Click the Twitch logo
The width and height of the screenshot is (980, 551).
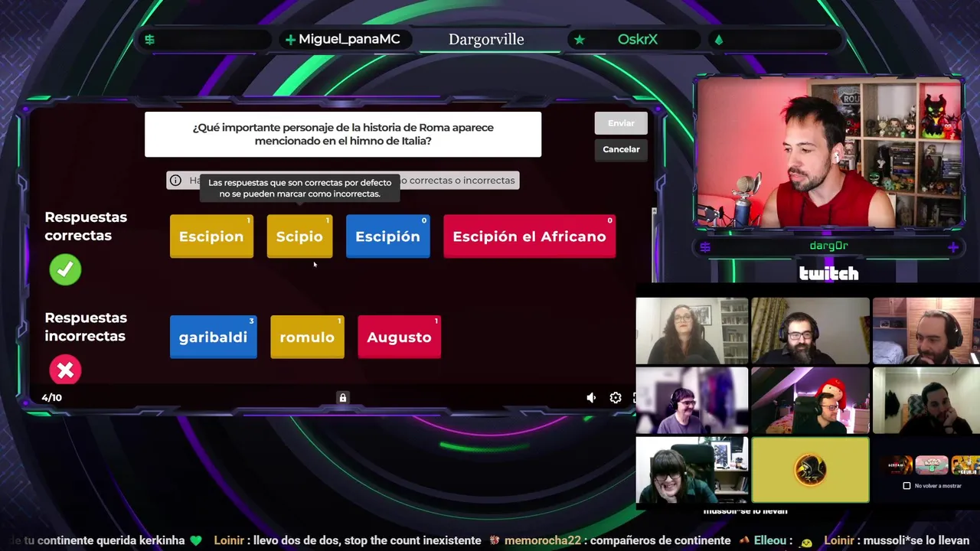click(828, 273)
